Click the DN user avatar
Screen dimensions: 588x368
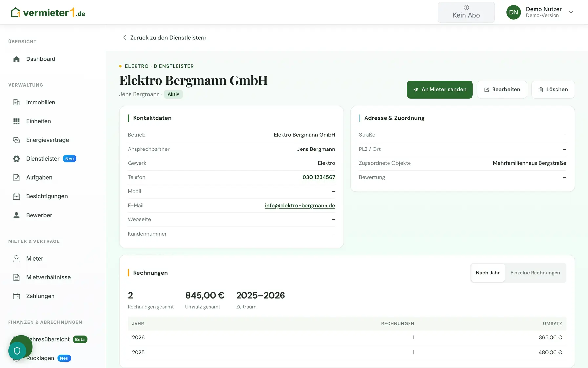point(514,12)
